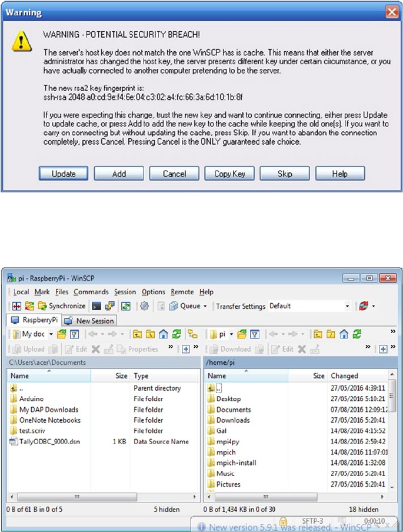Open the Options menu
The width and height of the screenshot is (403, 532).
pos(154,292)
